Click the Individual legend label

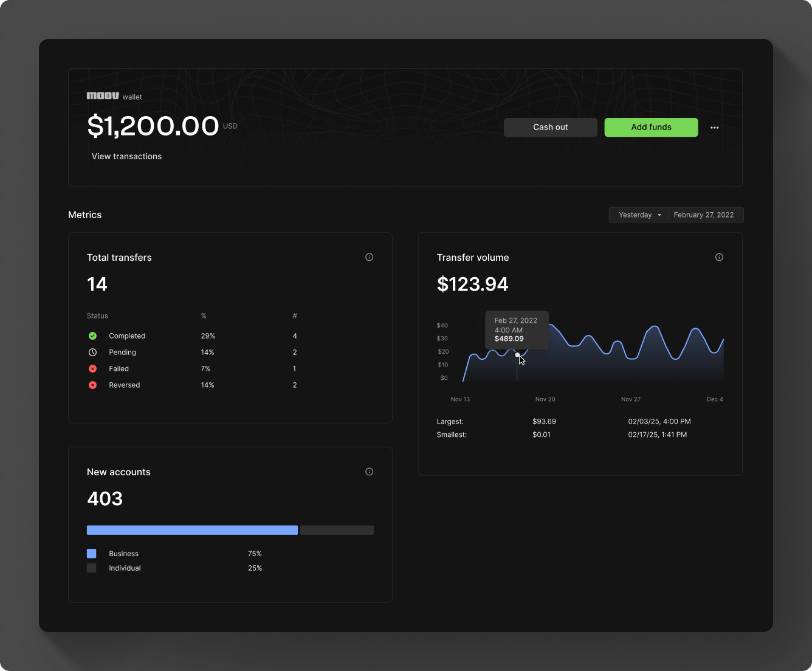125,568
